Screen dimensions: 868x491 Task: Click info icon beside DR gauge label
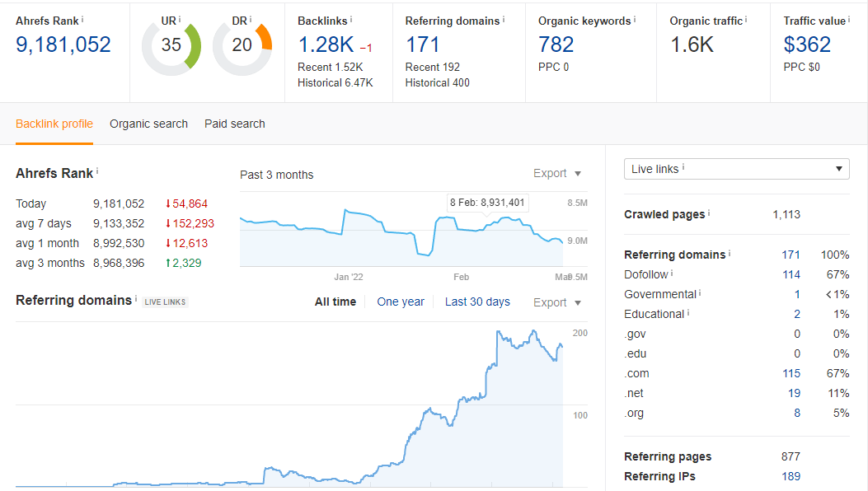point(251,20)
